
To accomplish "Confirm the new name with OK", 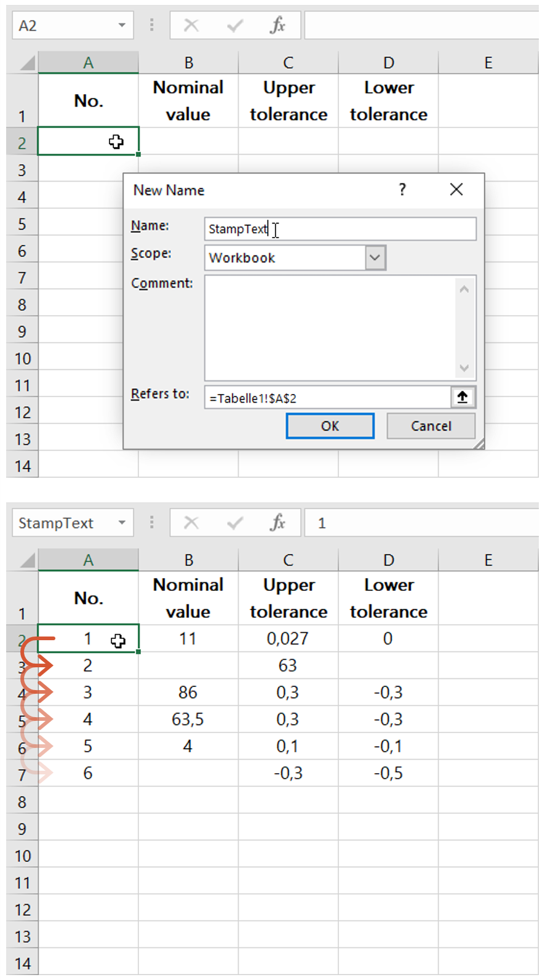I will [330, 426].
